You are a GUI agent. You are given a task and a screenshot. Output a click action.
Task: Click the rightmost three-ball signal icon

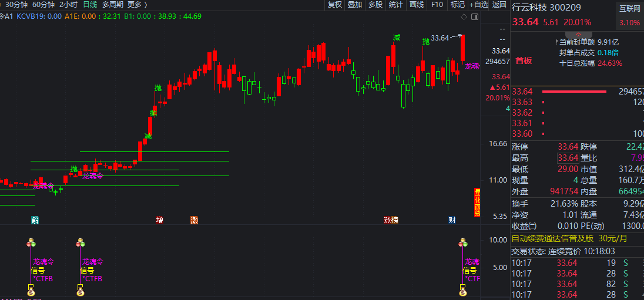click(x=463, y=242)
